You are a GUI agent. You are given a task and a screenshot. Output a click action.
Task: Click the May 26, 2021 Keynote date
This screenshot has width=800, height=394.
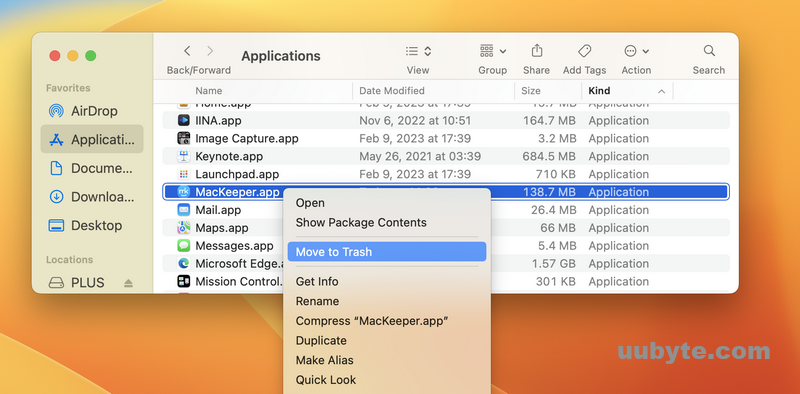point(420,156)
